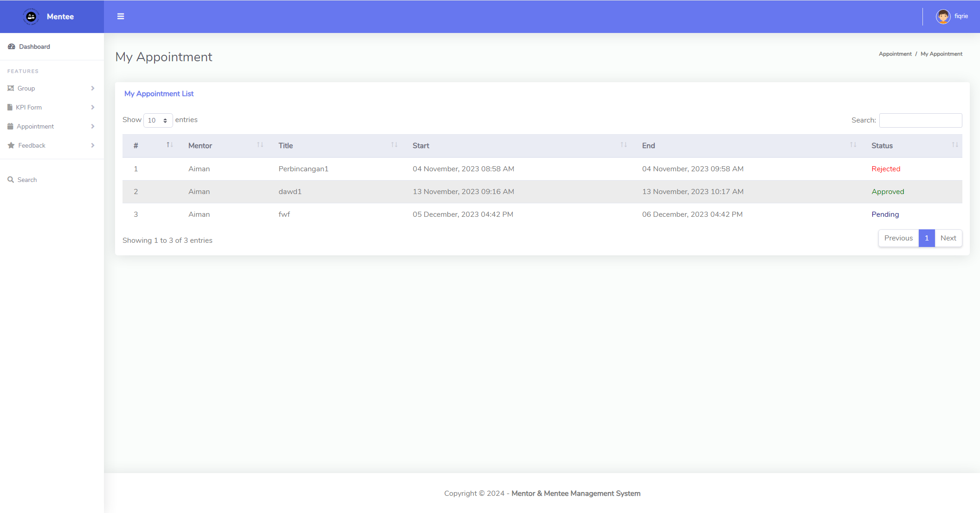This screenshot has width=980, height=513.
Task: Click the fiqrie user avatar
Action: [x=943, y=16]
